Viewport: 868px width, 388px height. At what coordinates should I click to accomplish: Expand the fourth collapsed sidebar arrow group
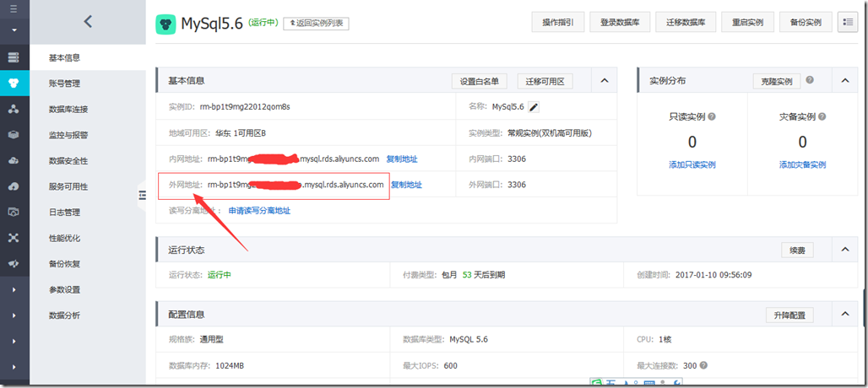[x=14, y=366]
